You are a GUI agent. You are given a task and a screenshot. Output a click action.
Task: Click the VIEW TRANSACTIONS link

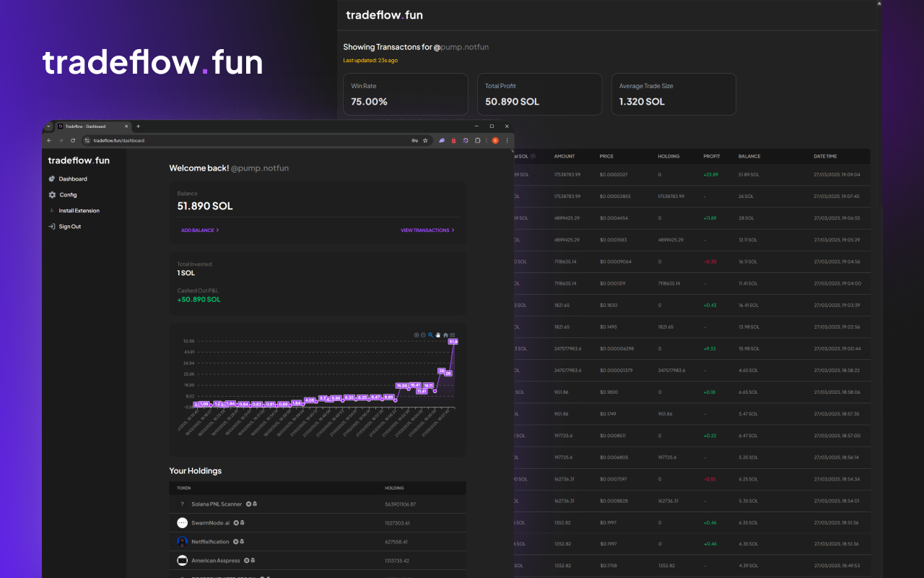pyautogui.click(x=427, y=230)
